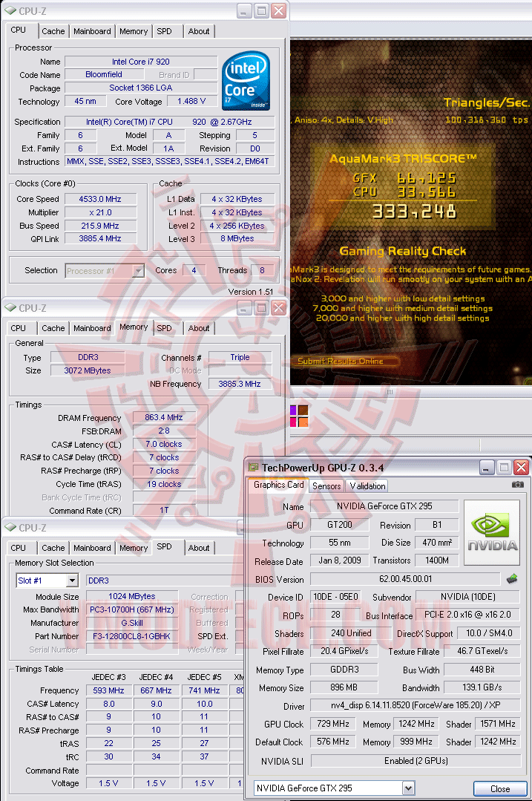Click Max Bandwidth value PC3-10700H (667 MHz)
532x801 pixels.
(132, 609)
